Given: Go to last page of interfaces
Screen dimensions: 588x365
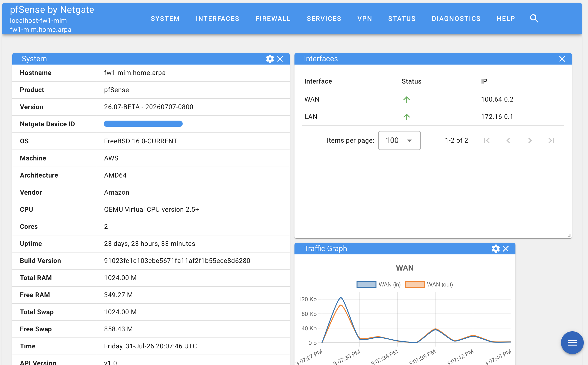Looking at the screenshot, I should point(551,140).
